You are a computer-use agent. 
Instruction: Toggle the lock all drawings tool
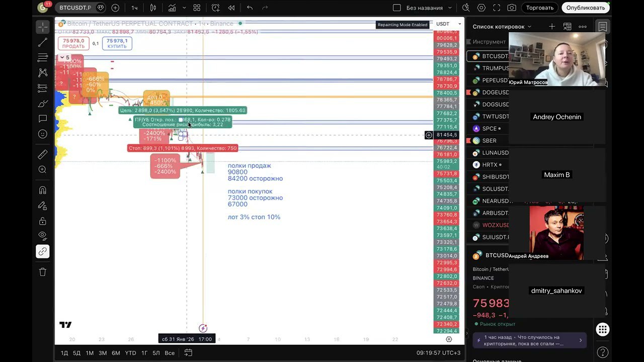43,221
